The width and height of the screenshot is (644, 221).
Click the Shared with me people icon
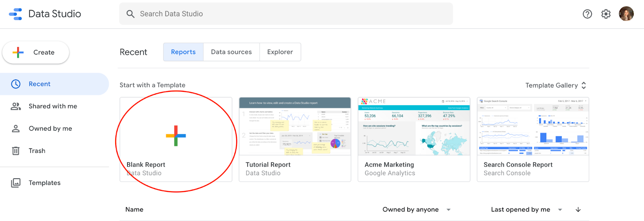pos(16,106)
